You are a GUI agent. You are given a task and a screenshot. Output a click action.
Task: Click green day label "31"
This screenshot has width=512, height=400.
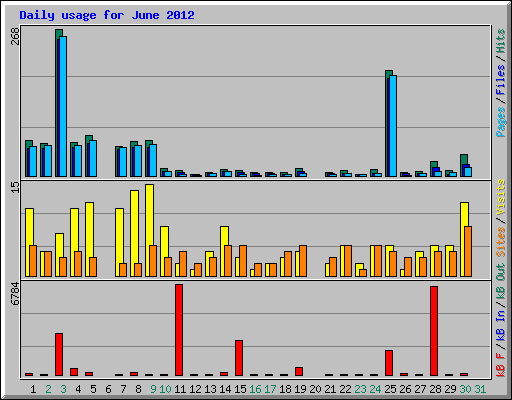[480, 389]
